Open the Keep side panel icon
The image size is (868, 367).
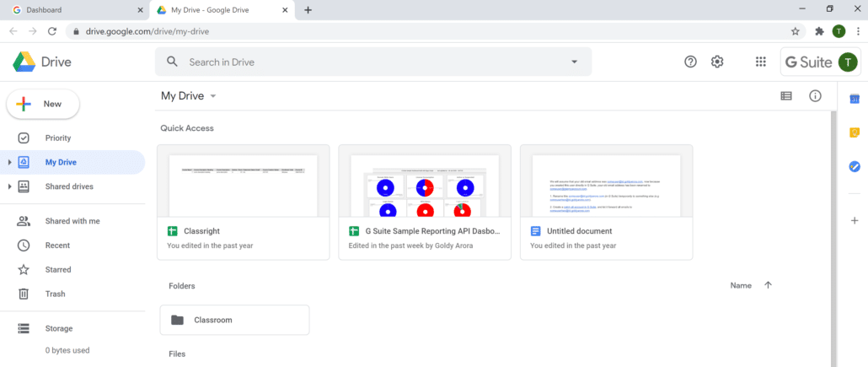point(855,132)
